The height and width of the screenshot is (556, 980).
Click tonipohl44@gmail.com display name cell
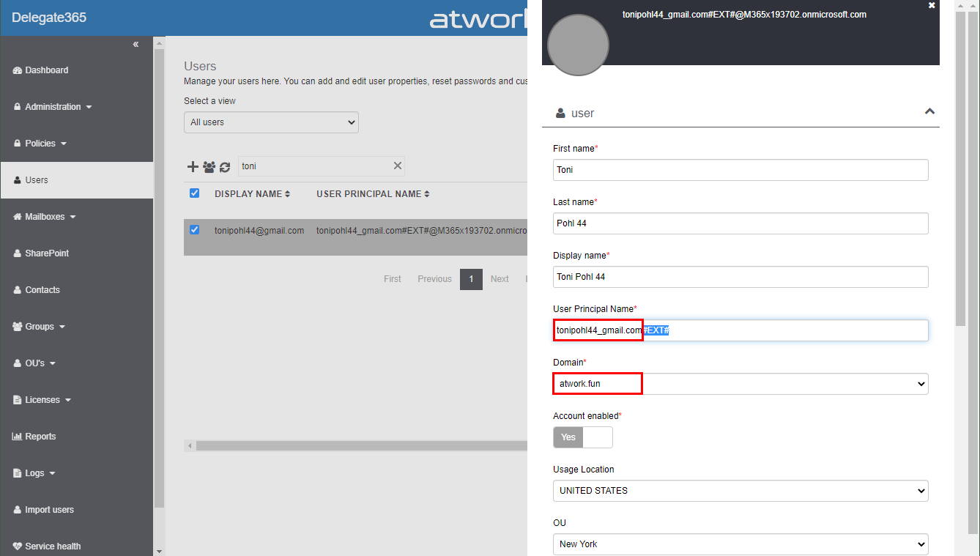tap(259, 230)
